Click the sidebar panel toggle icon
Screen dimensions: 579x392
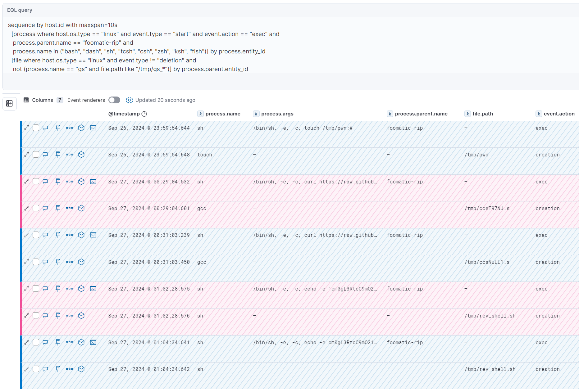(x=9, y=103)
